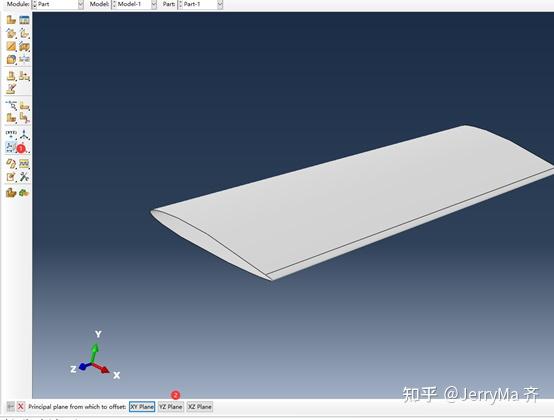Viewport: 554px width, 420px height.
Task: Choose the XY Plane button
Action: tap(142, 407)
